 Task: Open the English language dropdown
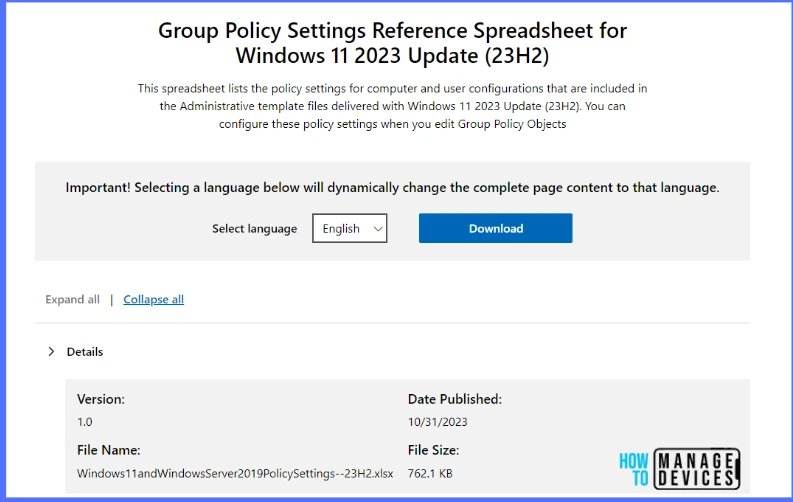pos(349,228)
